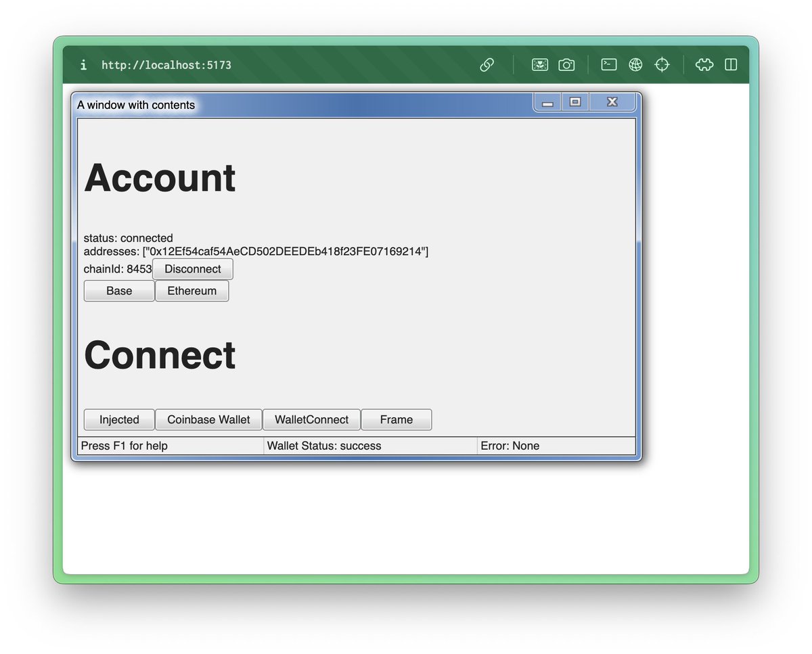Click the "A window with contents" title
812x654 pixels.
[136, 105]
